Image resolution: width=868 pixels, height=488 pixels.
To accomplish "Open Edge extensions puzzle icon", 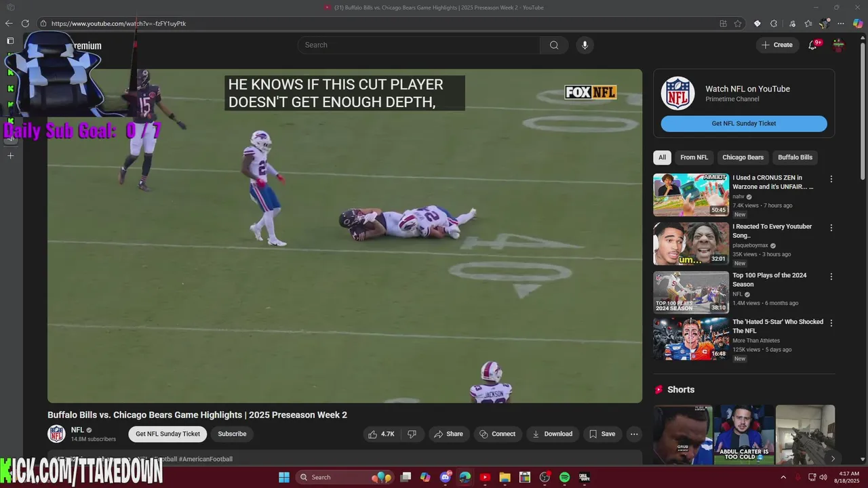I will click(x=774, y=24).
